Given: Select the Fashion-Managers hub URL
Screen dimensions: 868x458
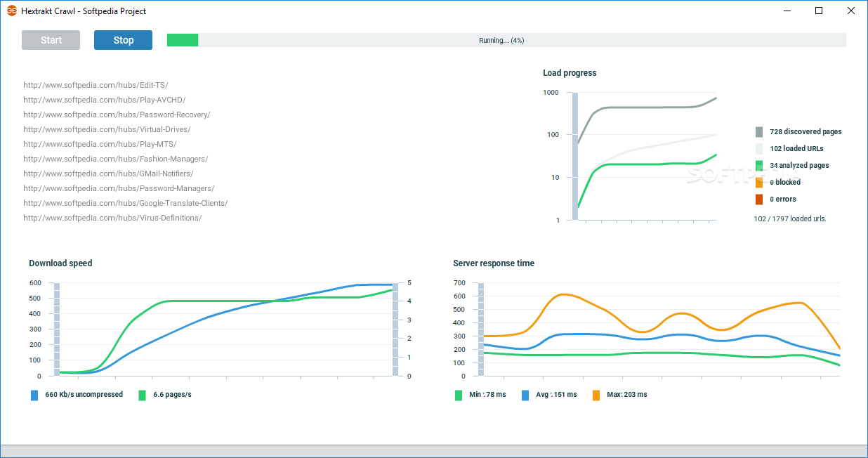Looking at the screenshot, I should pyautogui.click(x=116, y=159).
